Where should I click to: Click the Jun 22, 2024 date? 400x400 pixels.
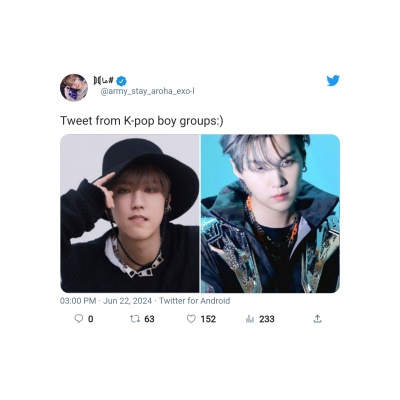(x=127, y=301)
